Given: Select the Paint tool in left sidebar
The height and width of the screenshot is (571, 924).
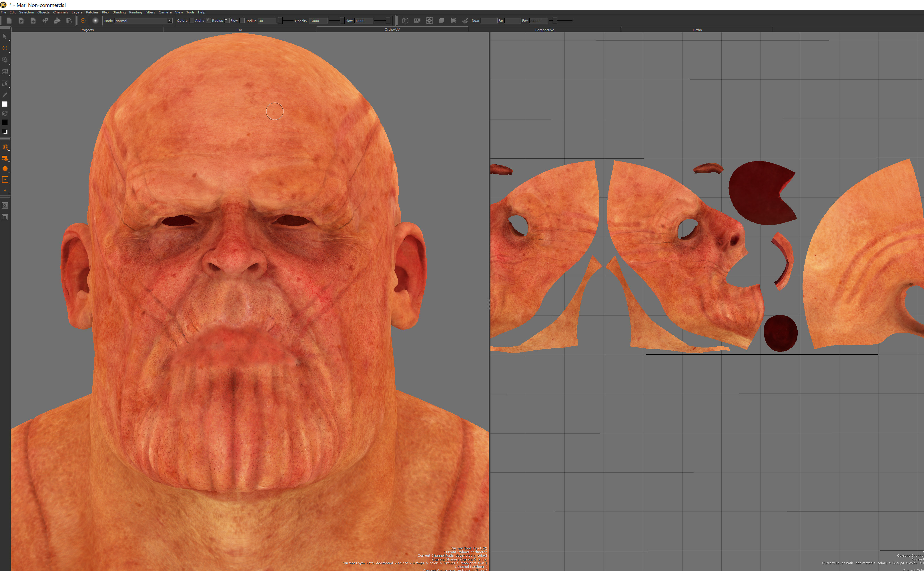Looking at the screenshot, I should pyautogui.click(x=5, y=48).
